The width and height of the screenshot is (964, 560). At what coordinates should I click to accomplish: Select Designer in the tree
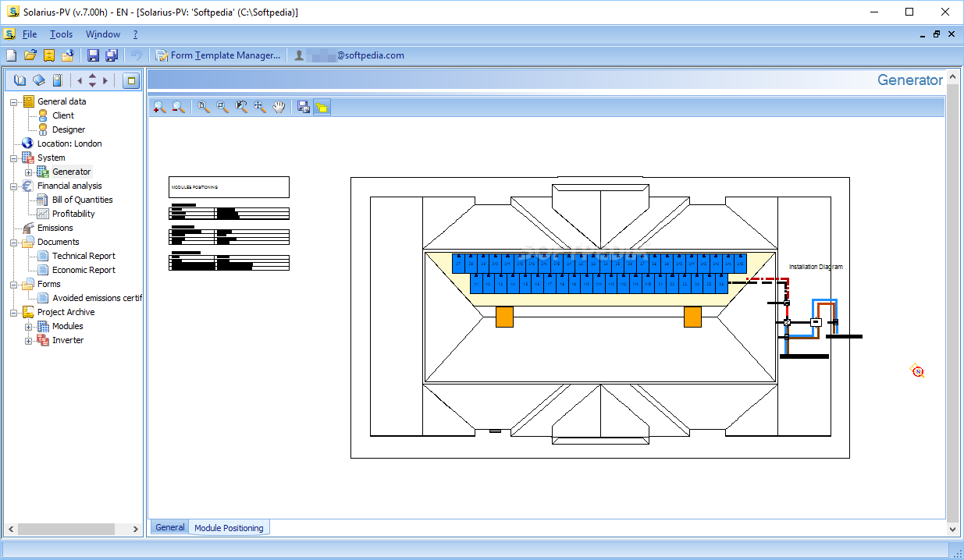click(69, 129)
